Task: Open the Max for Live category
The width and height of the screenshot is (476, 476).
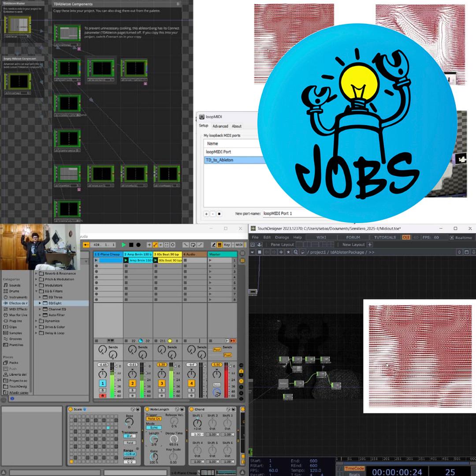Action: click(15, 315)
